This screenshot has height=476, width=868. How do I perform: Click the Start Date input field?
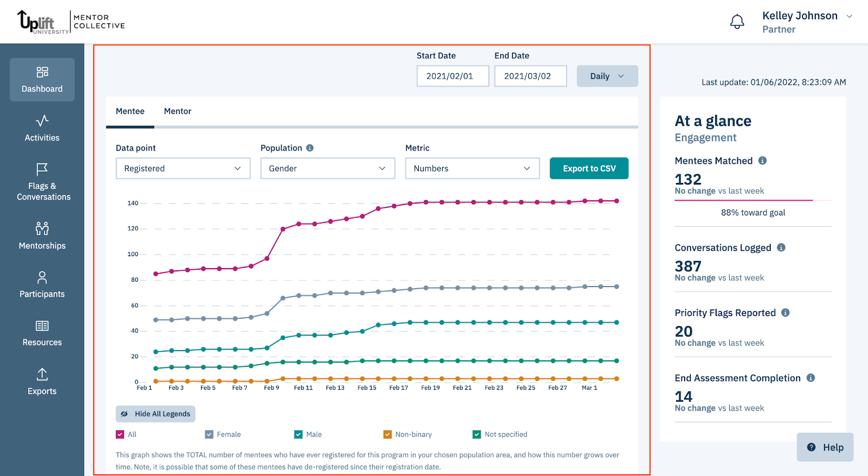(x=452, y=76)
